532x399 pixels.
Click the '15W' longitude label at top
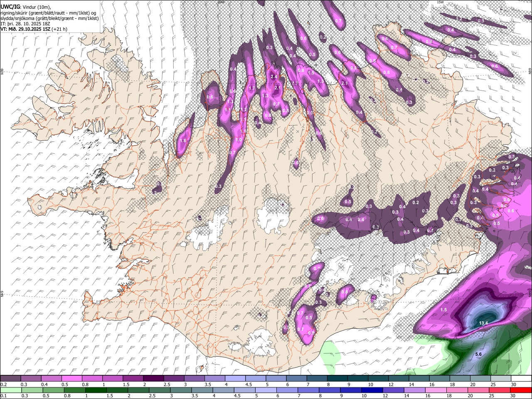click(x=441, y=2)
